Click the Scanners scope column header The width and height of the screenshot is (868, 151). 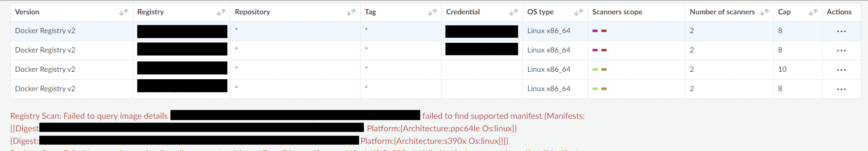pos(617,12)
